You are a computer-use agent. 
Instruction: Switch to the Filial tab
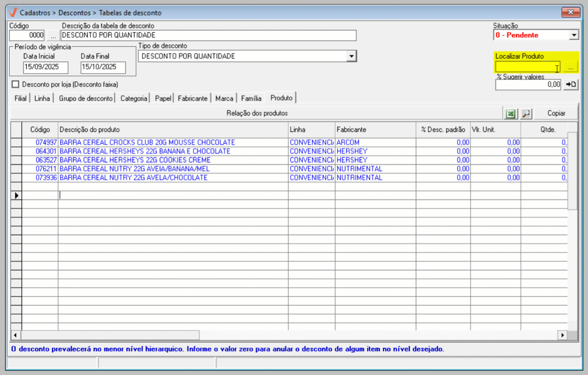[x=21, y=98]
